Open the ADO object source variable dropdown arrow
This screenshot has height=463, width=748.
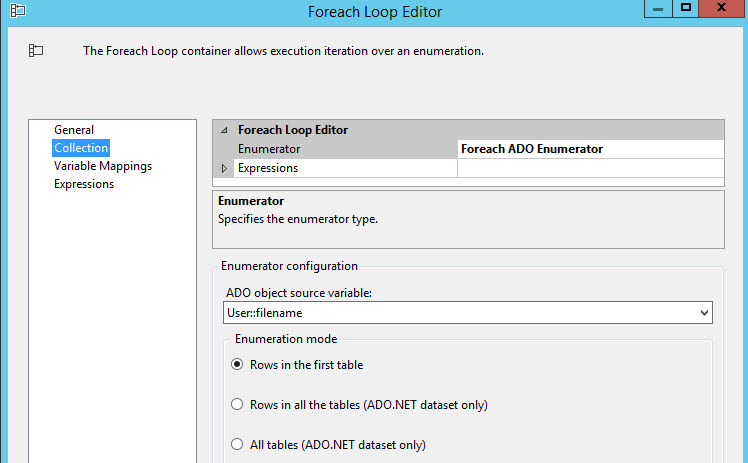click(x=705, y=313)
